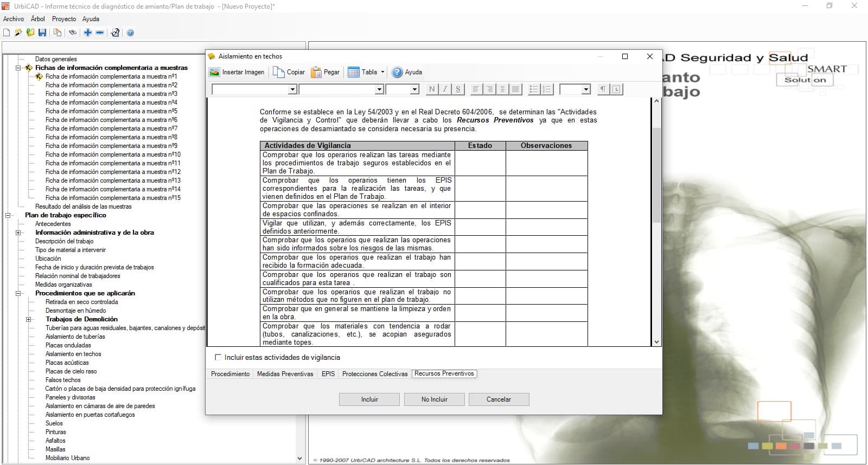Click the binoculars search icon
The height and width of the screenshot is (465, 868).
[x=73, y=33]
